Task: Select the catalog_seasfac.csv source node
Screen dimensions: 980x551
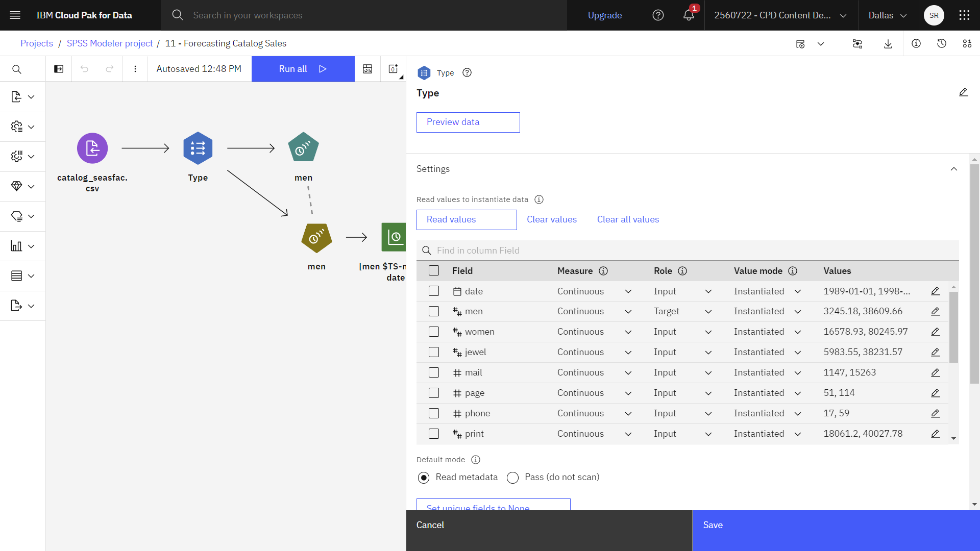Action: (x=92, y=148)
